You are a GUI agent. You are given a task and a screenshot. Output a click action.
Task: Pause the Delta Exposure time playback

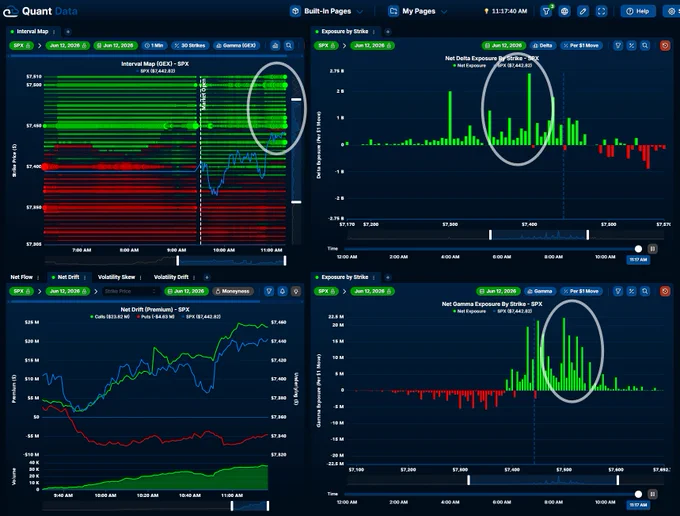tap(652, 249)
